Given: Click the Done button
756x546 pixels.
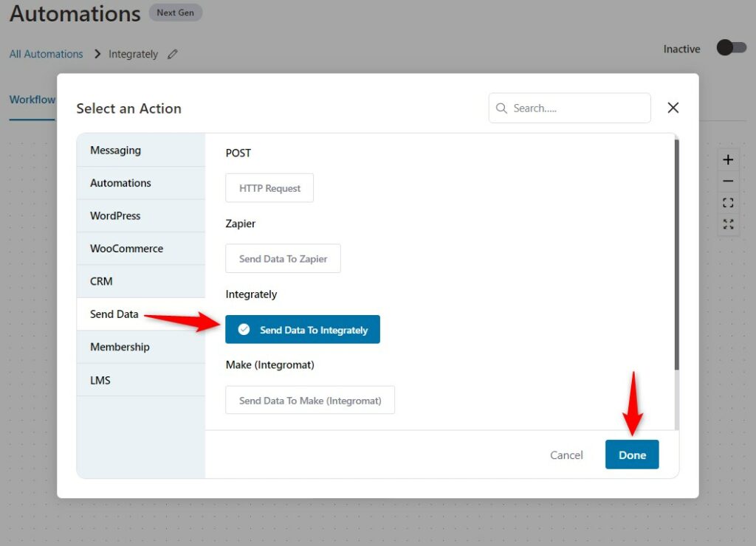Looking at the screenshot, I should [x=632, y=455].
